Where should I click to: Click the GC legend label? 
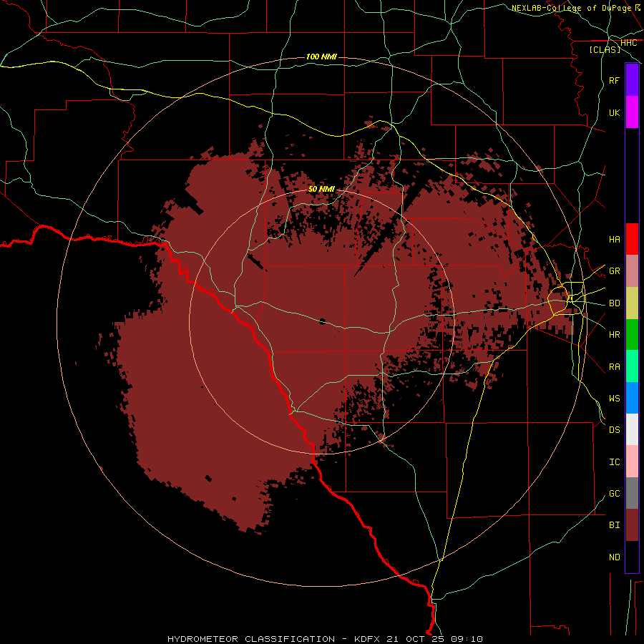[614, 494]
